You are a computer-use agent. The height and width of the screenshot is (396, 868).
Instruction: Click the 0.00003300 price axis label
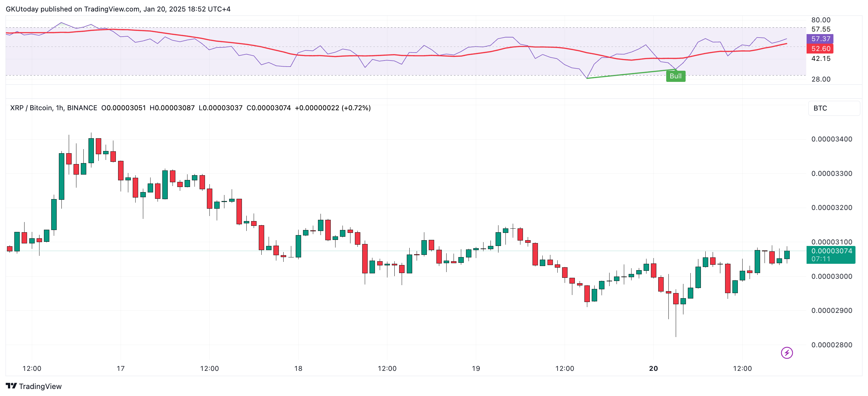pyautogui.click(x=831, y=174)
